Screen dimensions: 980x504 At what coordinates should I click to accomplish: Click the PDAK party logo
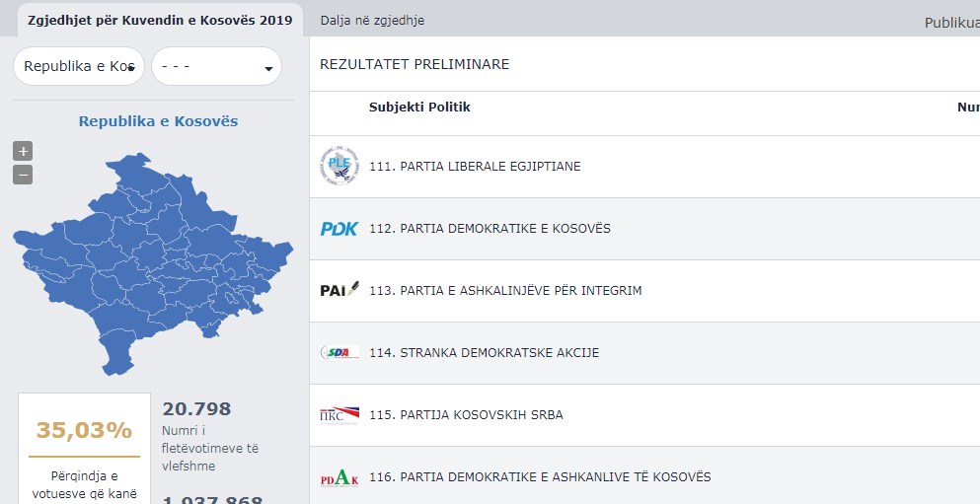(339, 477)
